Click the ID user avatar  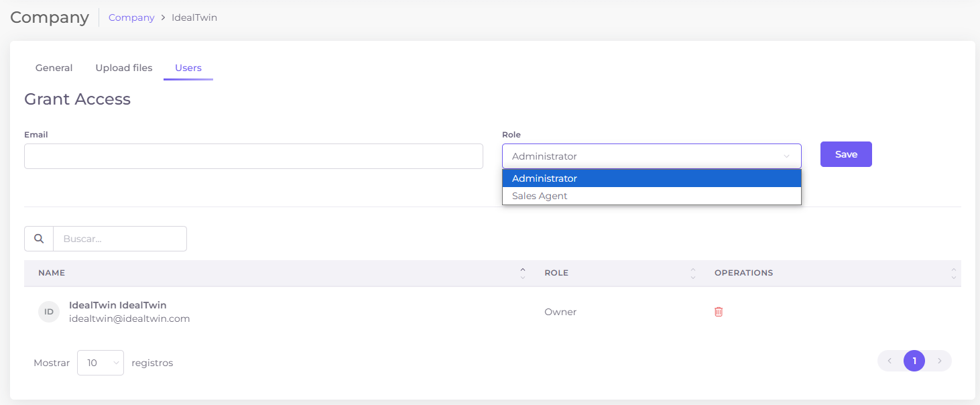pyautogui.click(x=49, y=312)
